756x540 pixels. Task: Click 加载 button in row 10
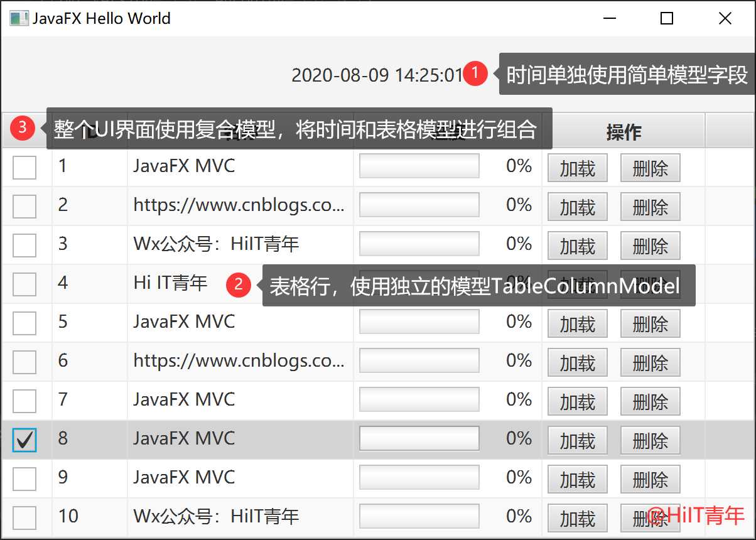click(x=577, y=519)
